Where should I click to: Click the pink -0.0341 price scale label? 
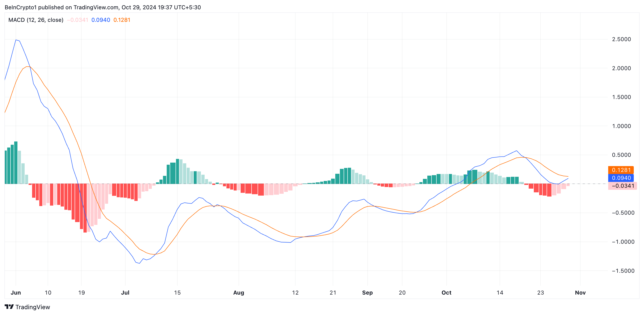(622, 186)
